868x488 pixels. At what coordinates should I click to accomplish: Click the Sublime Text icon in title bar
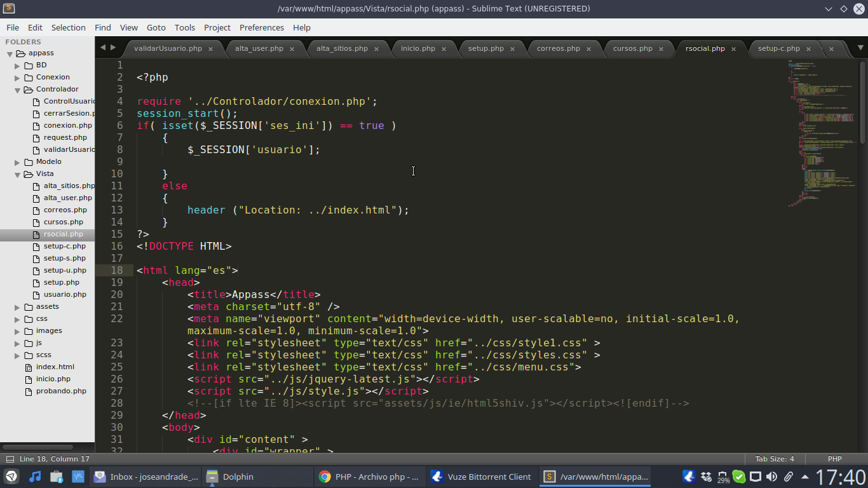[x=8, y=8]
